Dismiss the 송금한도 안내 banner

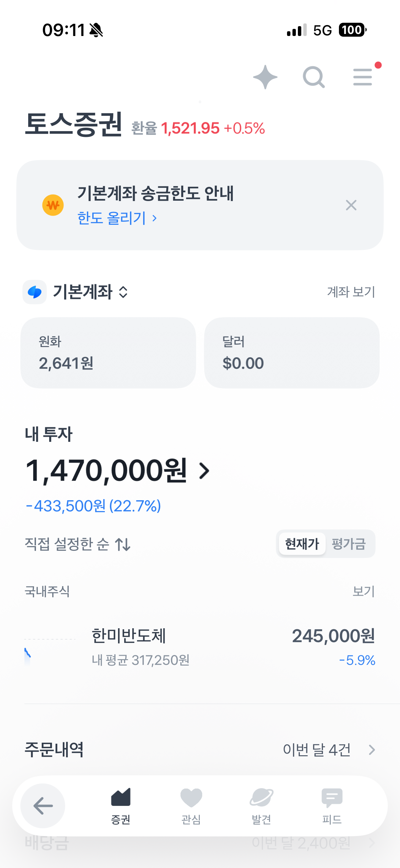(351, 205)
